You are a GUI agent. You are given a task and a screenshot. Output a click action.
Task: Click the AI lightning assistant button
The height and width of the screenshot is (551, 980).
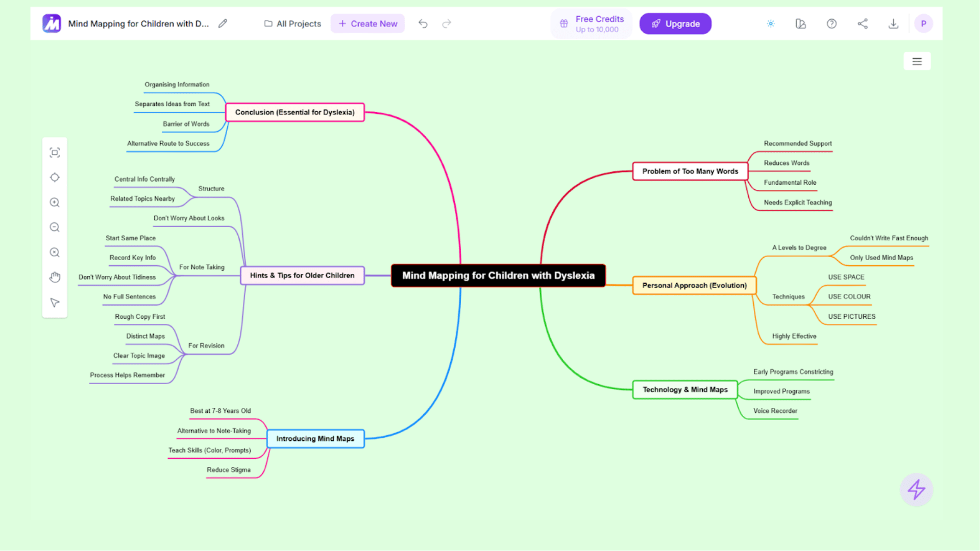[x=916, y=490]
